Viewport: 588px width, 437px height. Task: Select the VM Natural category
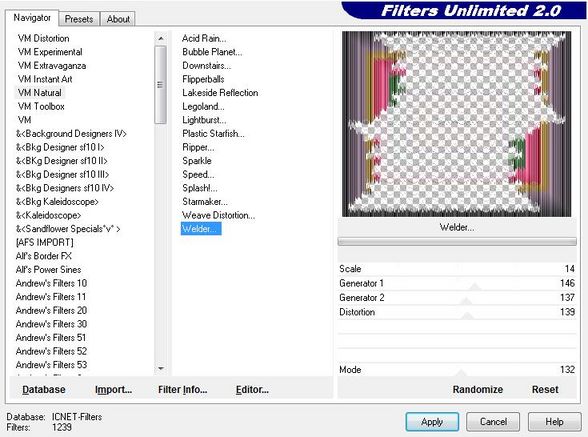point(40,93)
